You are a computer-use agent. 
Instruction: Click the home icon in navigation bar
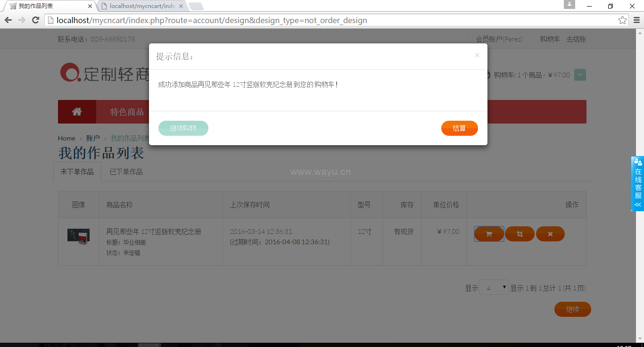point(77,112)
